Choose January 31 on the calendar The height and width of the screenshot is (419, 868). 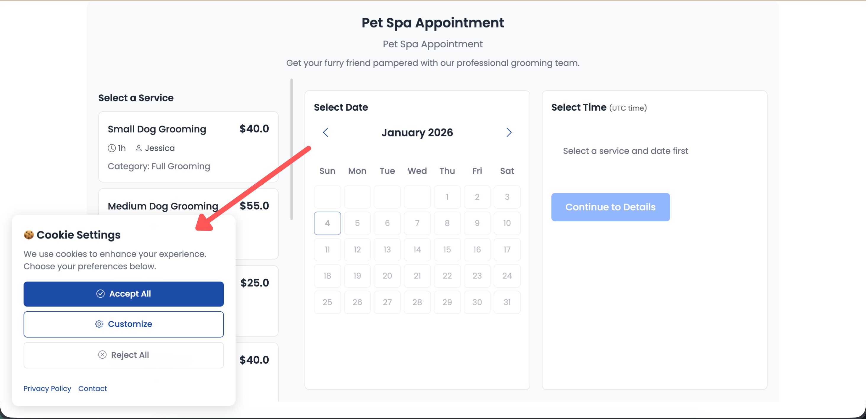pos(507,302)
